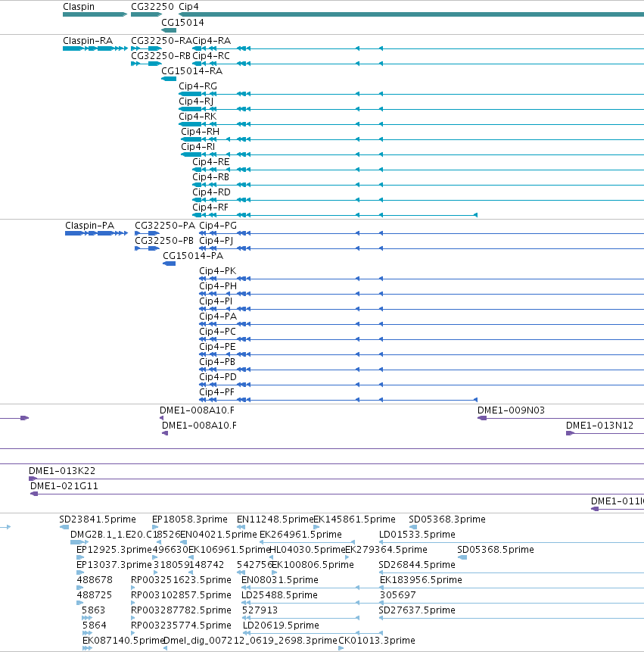
Task: Click the Cip4-PB protein label
Action: click(x=217, y=362)
